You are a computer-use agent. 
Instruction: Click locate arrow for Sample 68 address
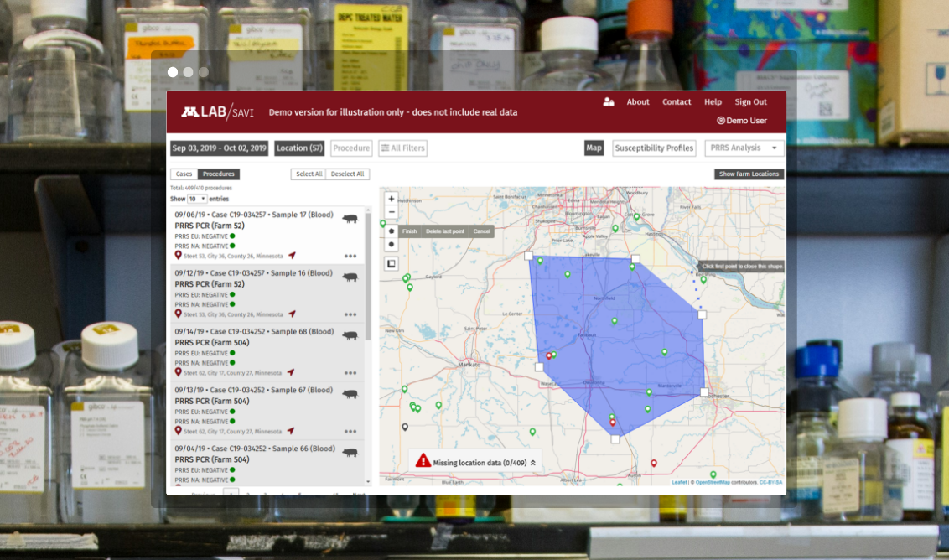point(291,372)
